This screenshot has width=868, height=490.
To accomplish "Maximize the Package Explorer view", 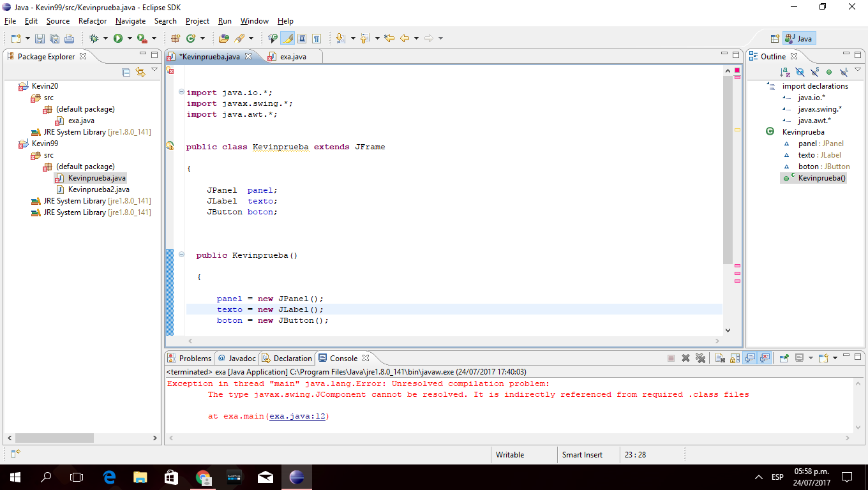I will pyautogui.click(x=154, y=55).
